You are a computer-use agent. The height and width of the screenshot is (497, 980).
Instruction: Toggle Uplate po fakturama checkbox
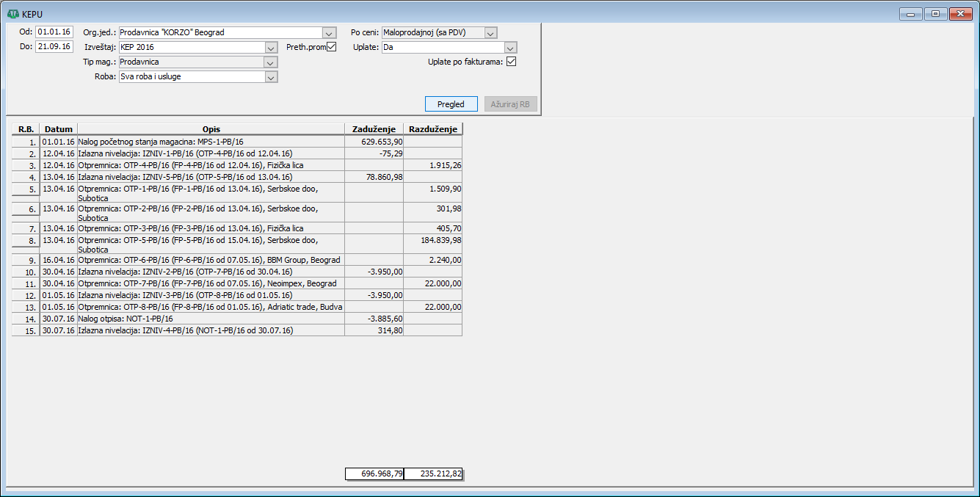[x=512, y=62]
